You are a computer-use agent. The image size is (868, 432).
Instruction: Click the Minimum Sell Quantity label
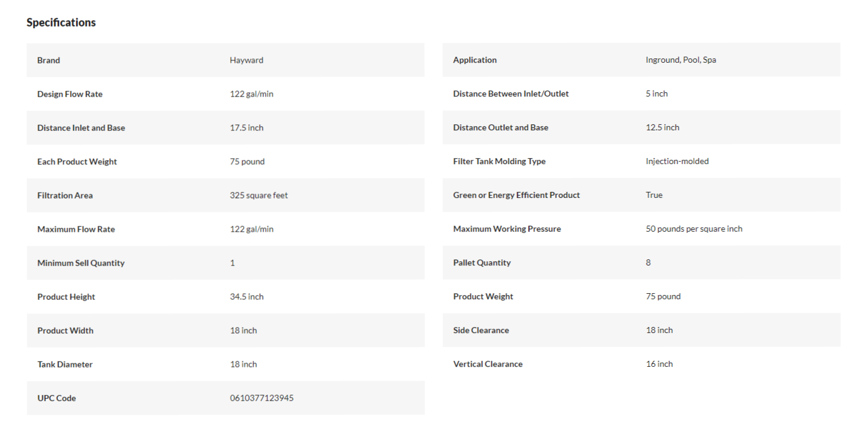pos(81,263)
